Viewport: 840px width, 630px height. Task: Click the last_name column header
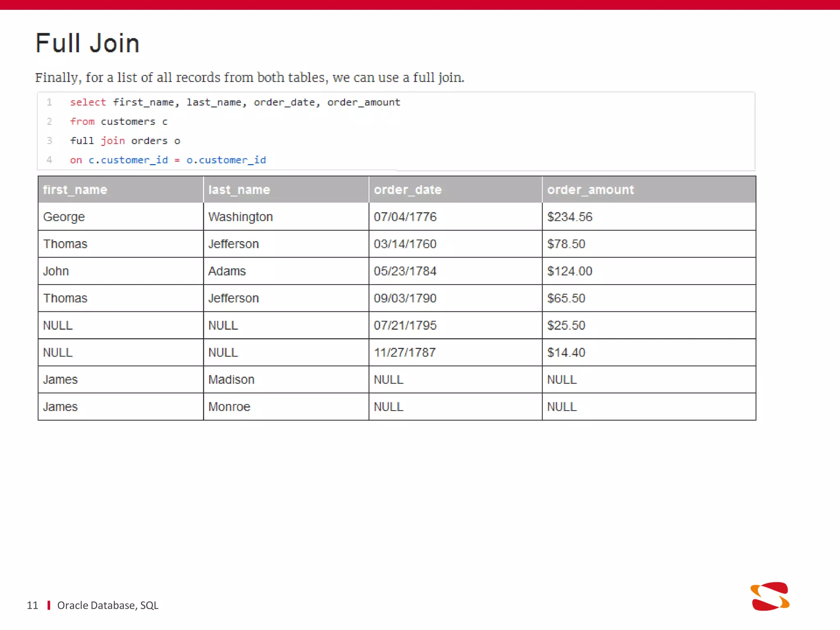pyautogui.click(x=286, y=189)
